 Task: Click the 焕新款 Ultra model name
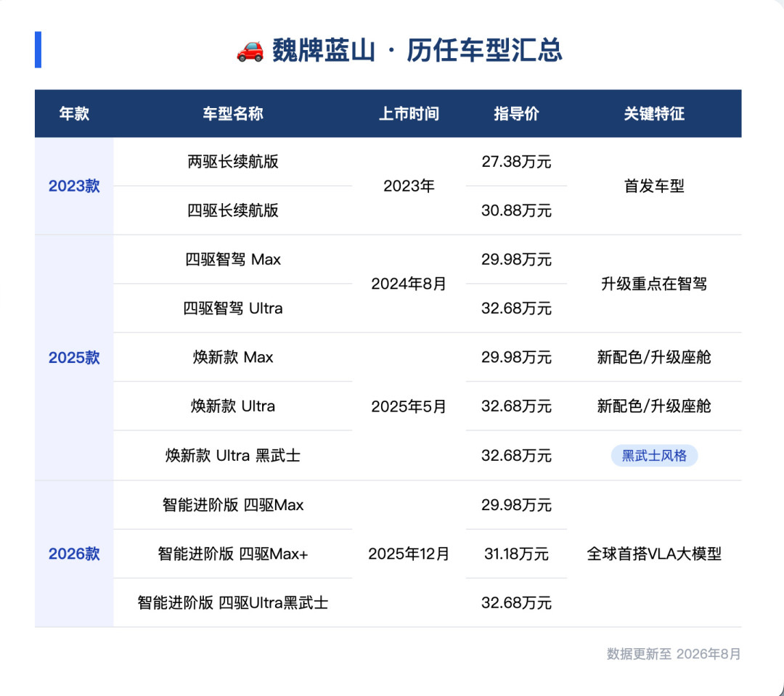click(233, 406)
